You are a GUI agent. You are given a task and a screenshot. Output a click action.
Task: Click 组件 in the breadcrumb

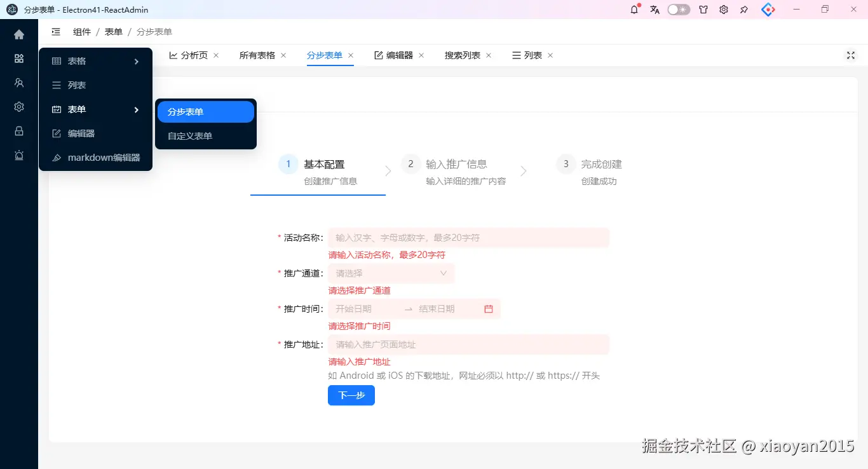click(82, 32)
